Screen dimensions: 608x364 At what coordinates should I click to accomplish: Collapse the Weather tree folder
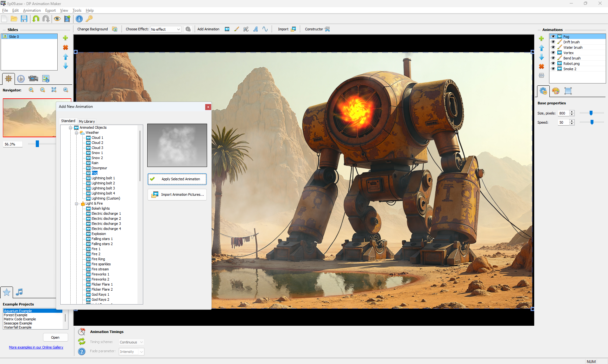tap(76, 133)
